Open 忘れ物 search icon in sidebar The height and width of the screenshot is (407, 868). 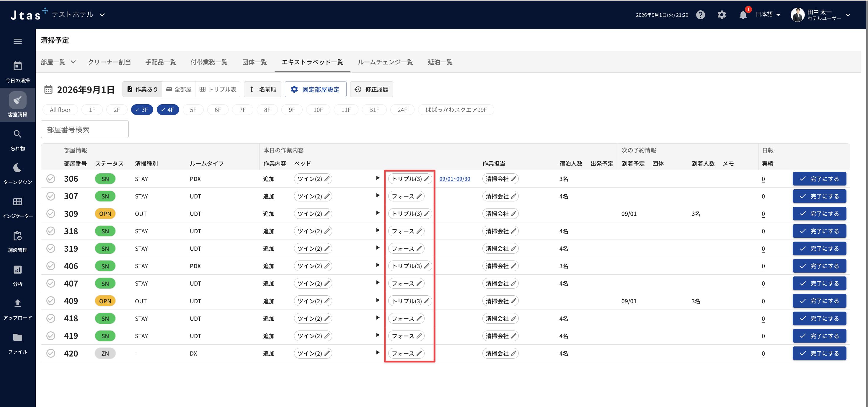click(x=17, y=134)
